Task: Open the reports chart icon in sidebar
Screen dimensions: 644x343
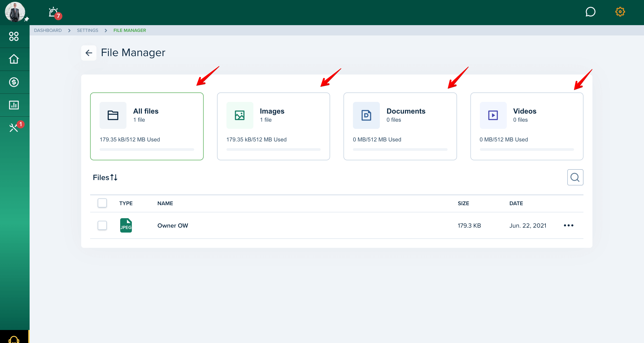Action: tap(14, 105)
